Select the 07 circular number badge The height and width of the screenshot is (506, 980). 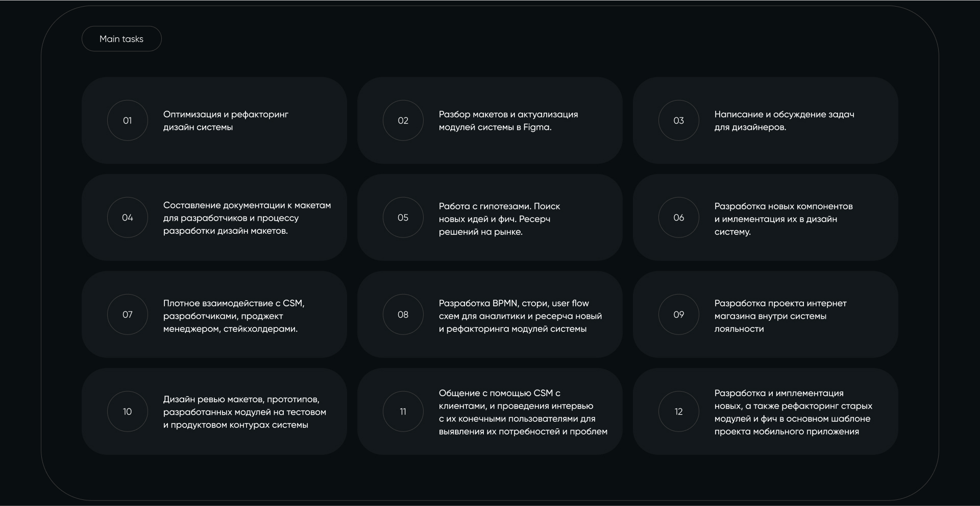tap(128, 315)
